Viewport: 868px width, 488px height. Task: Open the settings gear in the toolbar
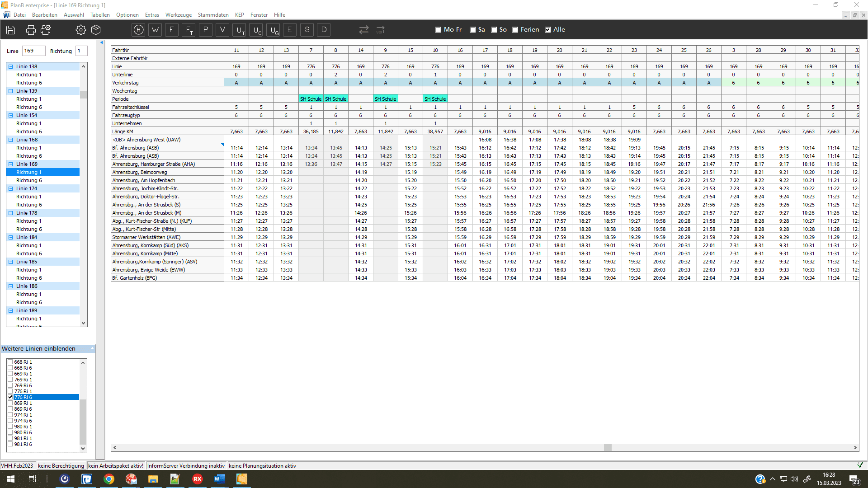point(81,30)
